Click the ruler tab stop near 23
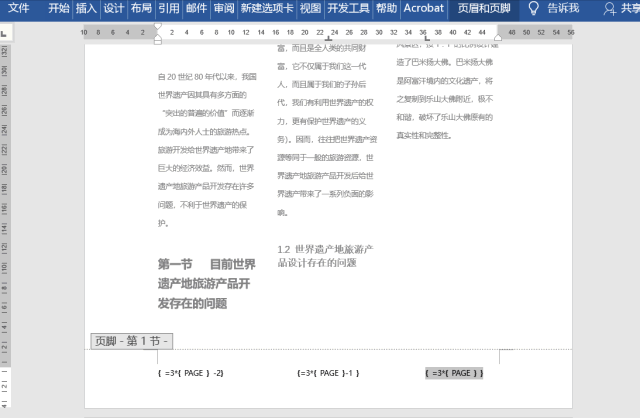The image size is (640, 418). pyautogui.click(x=328, y=39)
